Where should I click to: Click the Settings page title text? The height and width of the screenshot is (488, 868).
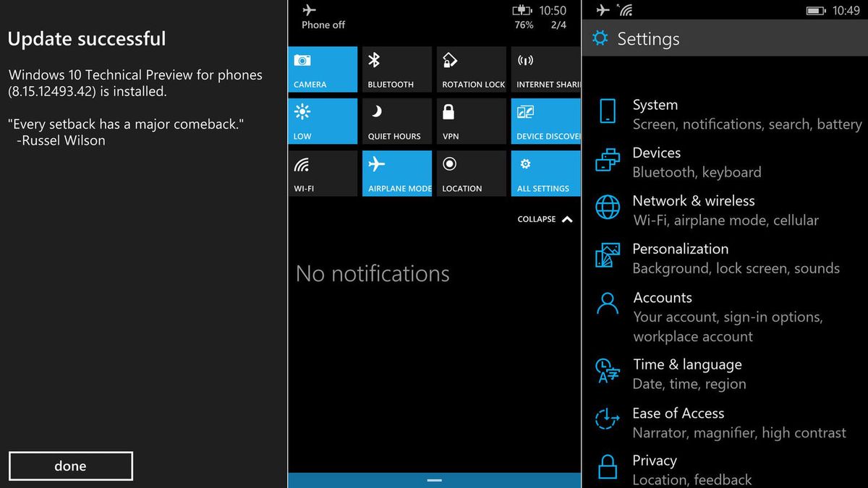click(x=648, y=39)
